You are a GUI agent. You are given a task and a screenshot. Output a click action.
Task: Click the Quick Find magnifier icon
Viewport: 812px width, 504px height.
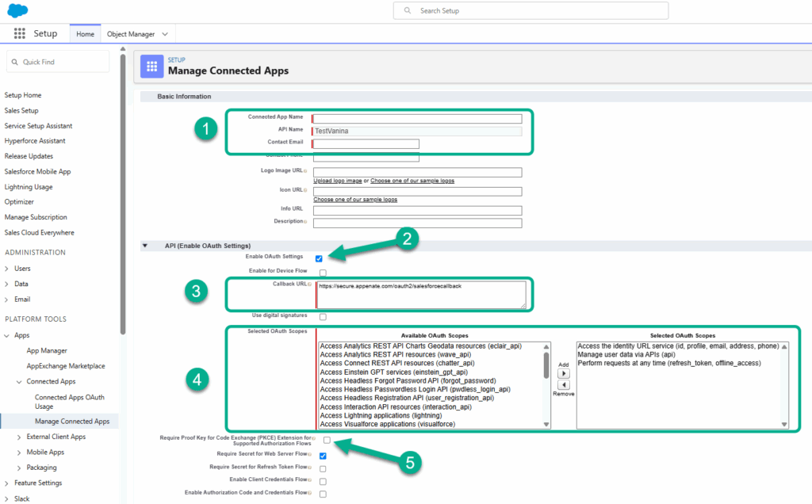click(15, 62)
